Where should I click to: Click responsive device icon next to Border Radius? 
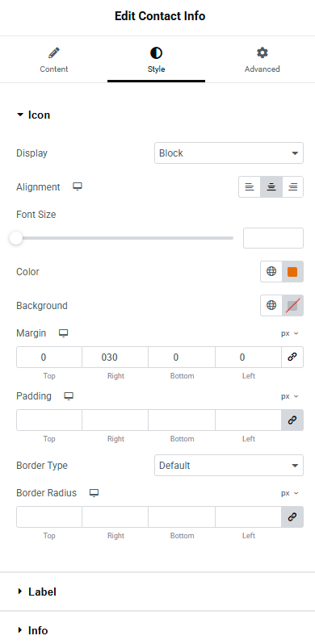[94, 493]
